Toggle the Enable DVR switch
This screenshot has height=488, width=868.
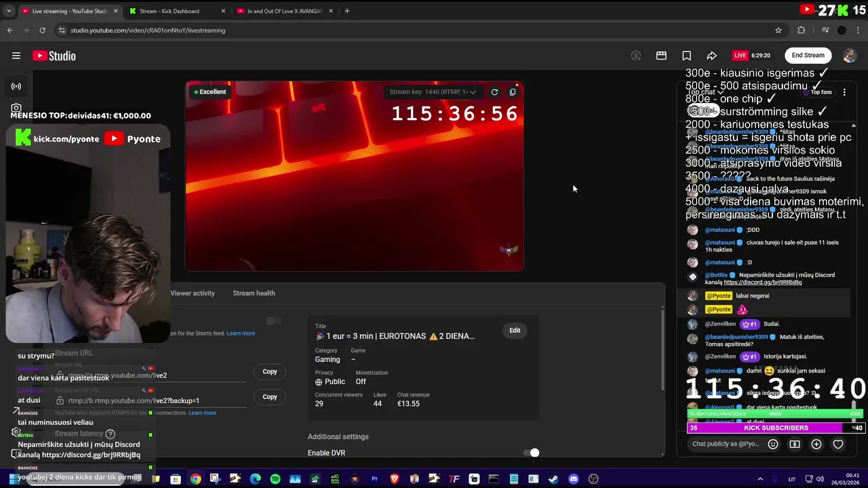point(531,453)
